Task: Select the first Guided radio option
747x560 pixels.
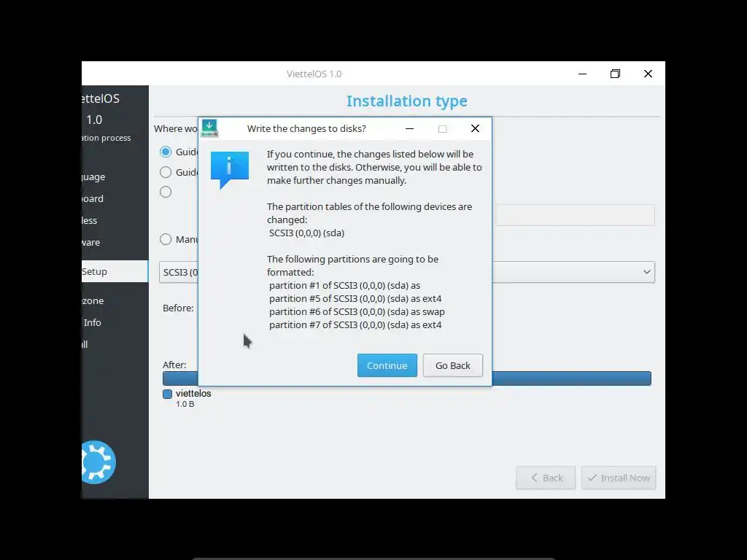Action: tap(166, 152)
